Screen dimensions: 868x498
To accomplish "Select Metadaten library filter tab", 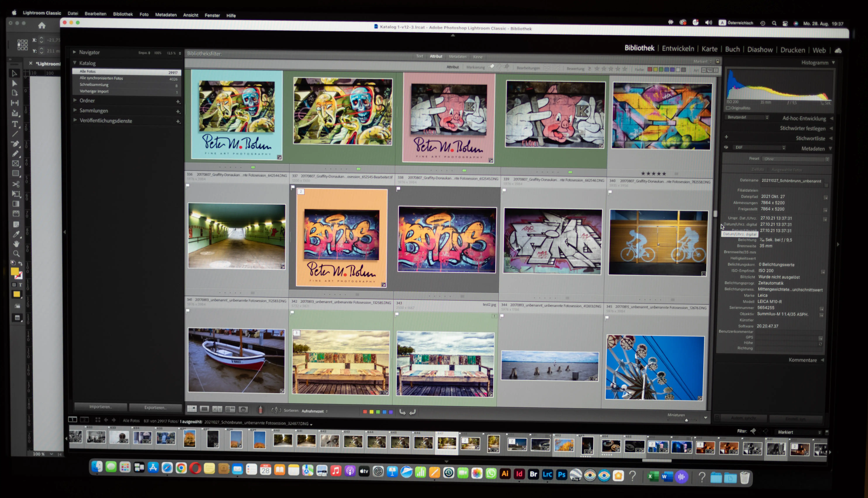I will click(457, 57).
